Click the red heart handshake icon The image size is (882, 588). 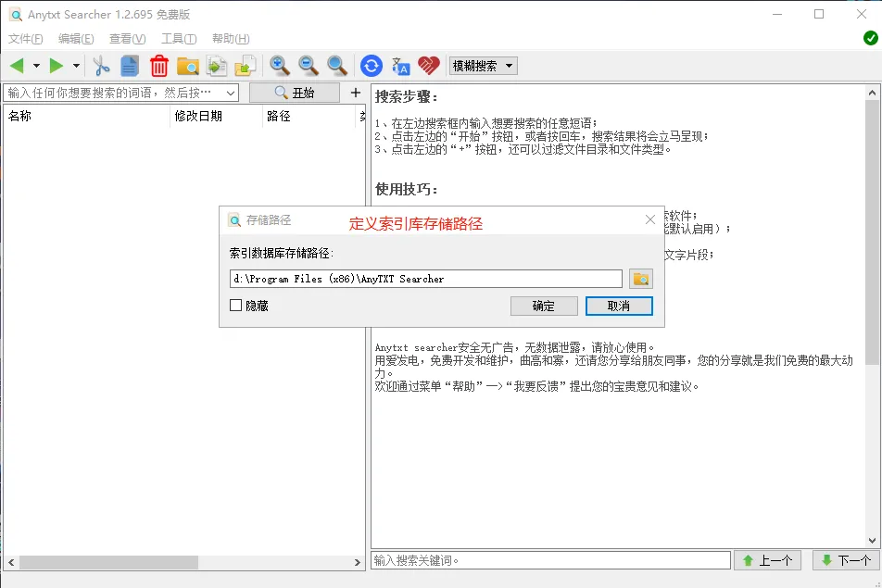(429, 66)
